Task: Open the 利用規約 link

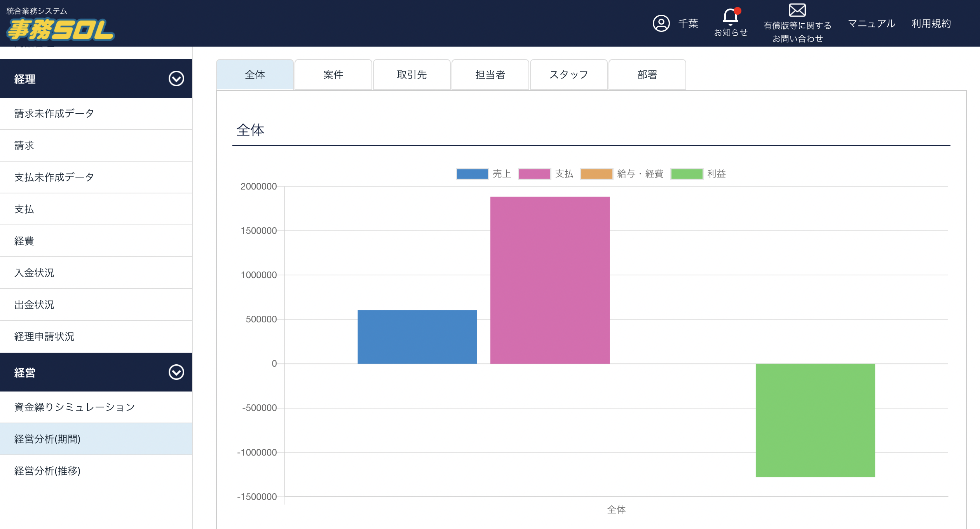Action: (x=931, y=23)
